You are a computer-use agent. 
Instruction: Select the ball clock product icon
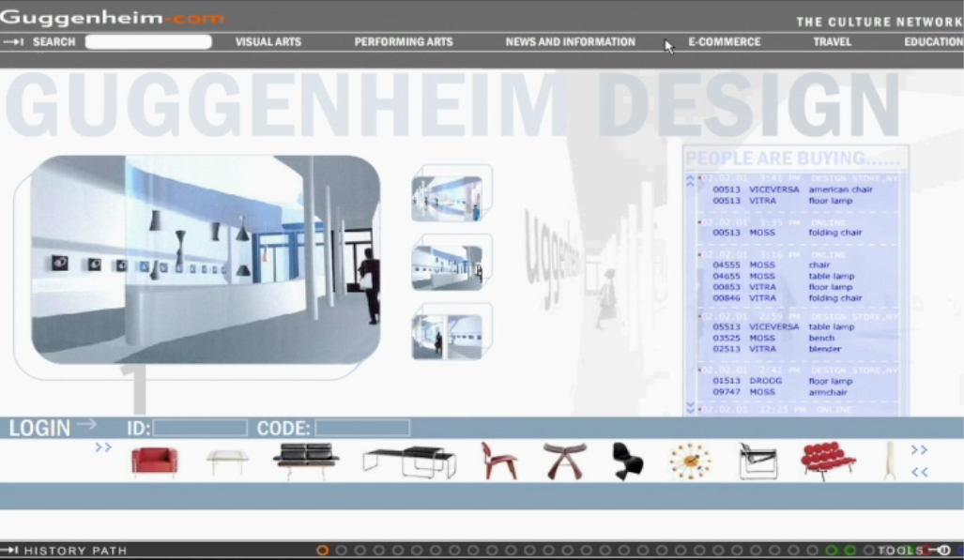coord(692,459)
